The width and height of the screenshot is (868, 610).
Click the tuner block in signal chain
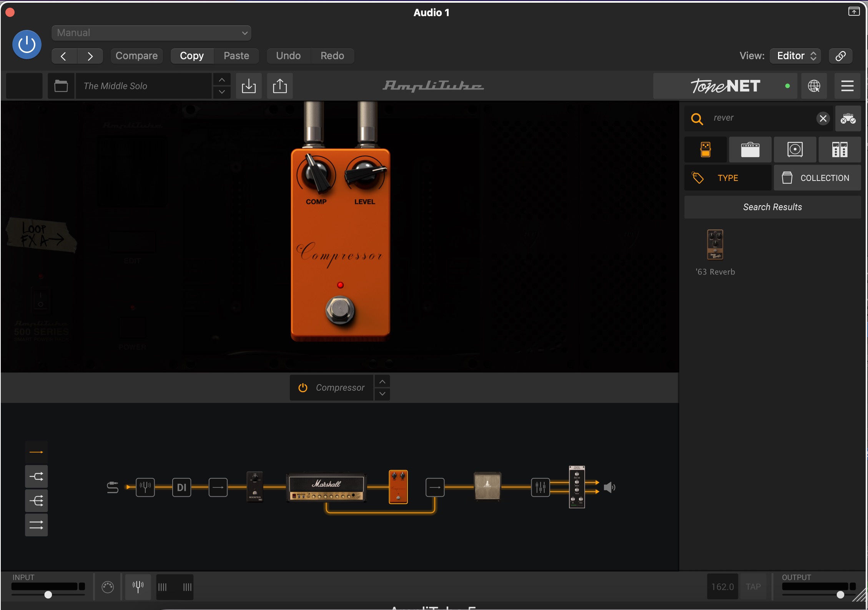click(145, 487)
